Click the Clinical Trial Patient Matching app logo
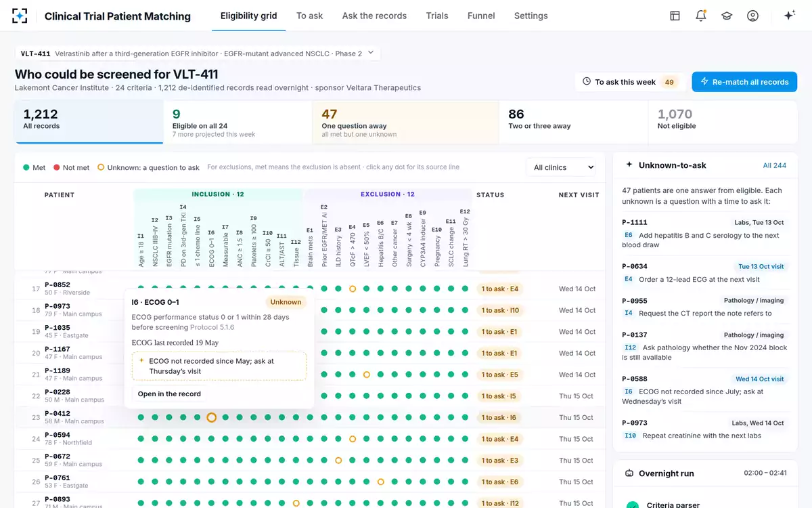The image size is (812, 508). click(x=20, y=16)
